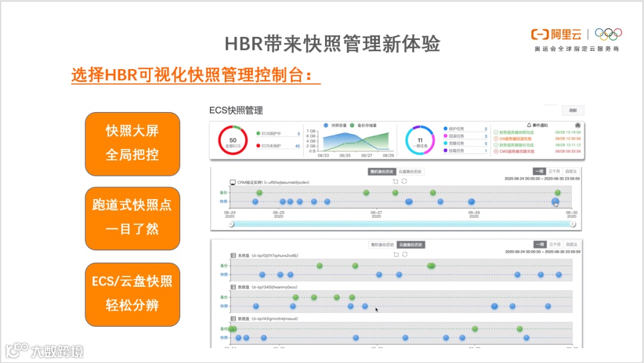Viewport: 644px width, 363px height.
Task: Click the 回滚任务 row
Action: (x=466, y=136)
